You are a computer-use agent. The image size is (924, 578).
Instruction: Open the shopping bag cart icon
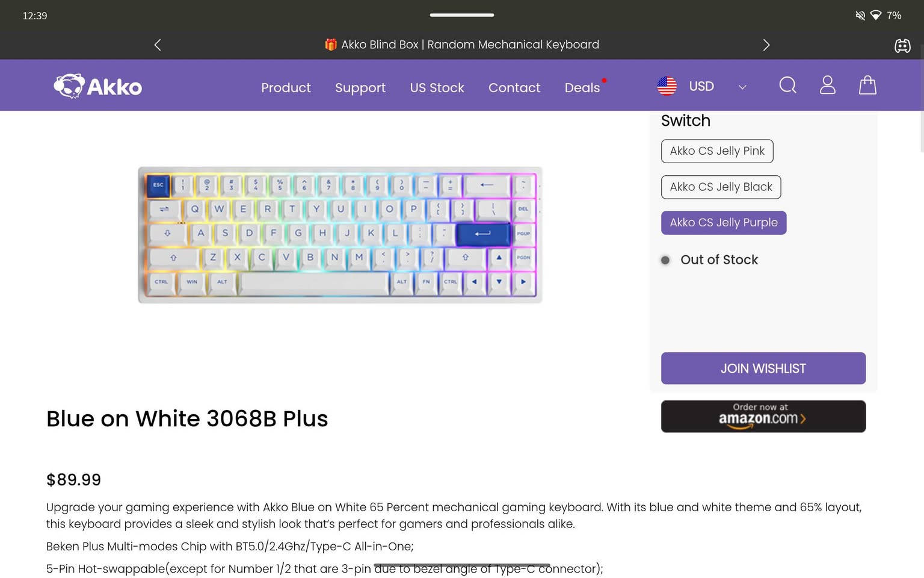coord(867,85)
